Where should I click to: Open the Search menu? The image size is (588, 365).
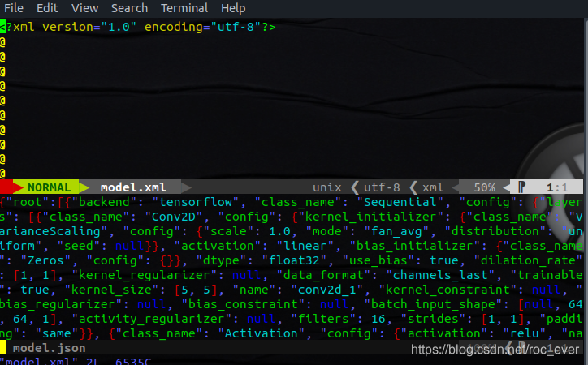point(129,8)
